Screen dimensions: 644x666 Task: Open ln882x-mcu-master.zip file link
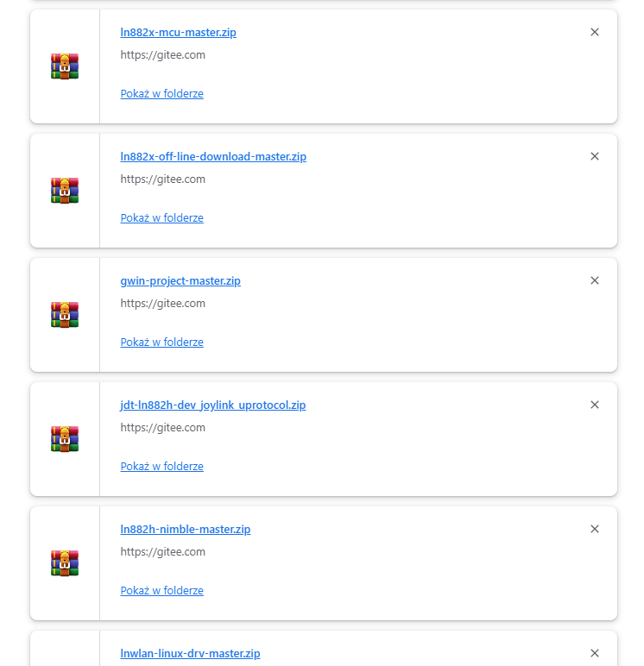click(x=178, y=33)
